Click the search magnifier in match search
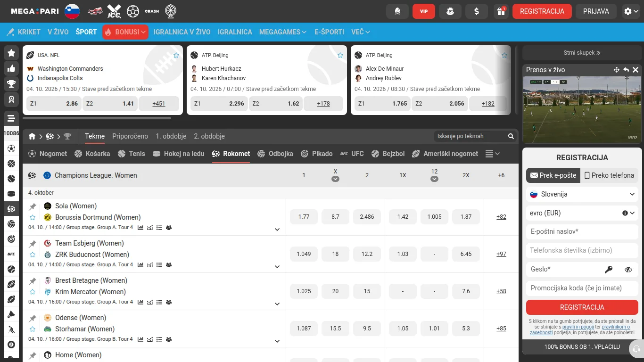Image resolution: width=644 pixels, height=362 pixels. coord(511,136)
